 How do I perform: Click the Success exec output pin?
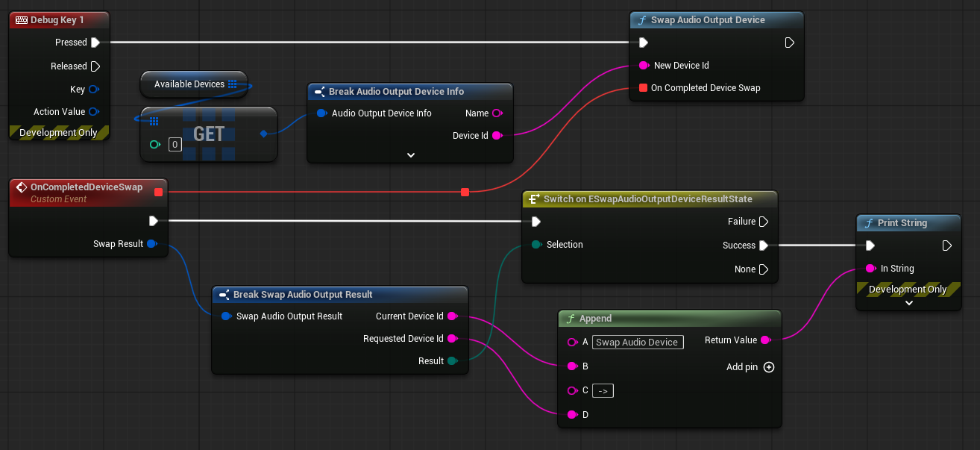(x=763, y=246)
